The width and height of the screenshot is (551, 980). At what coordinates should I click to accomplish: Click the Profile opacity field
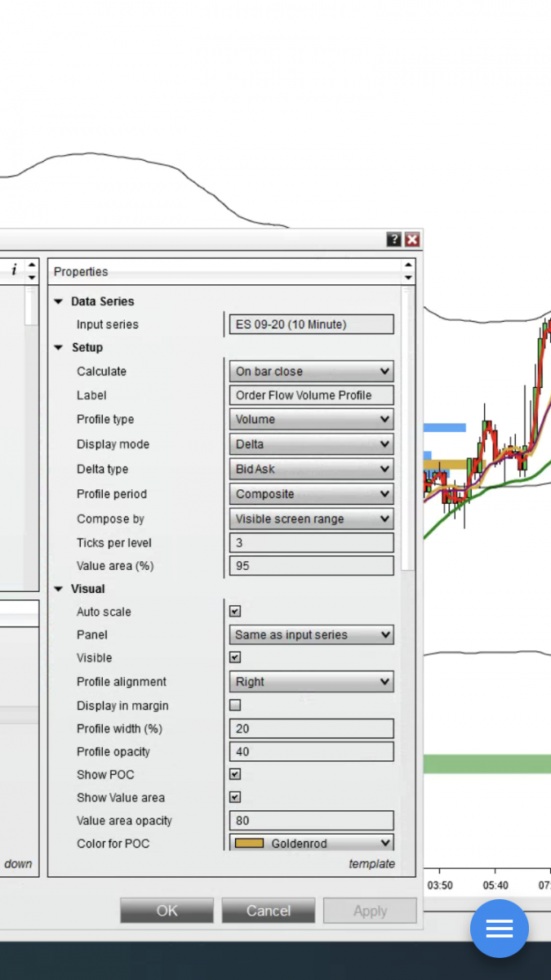pos(311,751)
